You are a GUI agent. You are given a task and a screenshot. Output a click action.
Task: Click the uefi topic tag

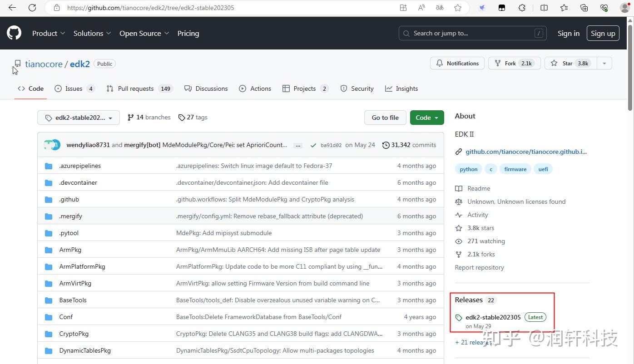543,169
